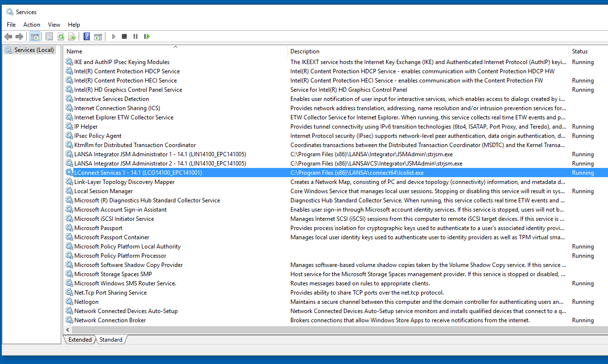Click the Pause Service icon
This screenshot has width=608, height=364.
click(x=135, y=36)
